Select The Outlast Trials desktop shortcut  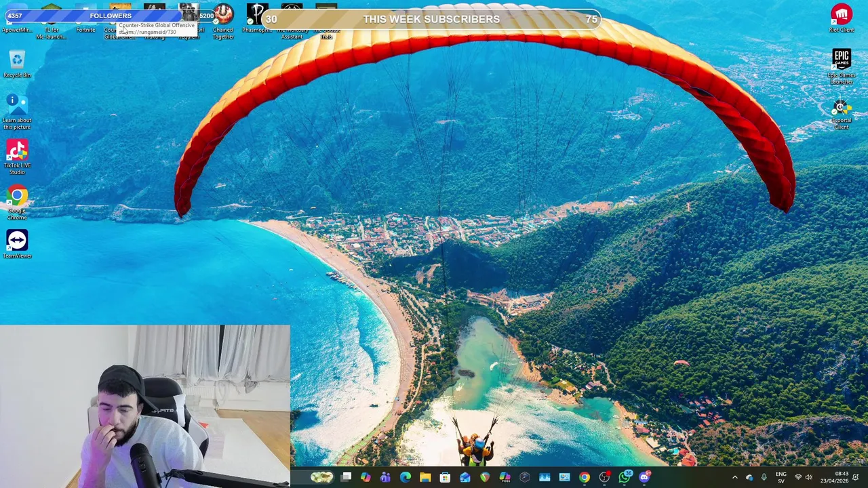click(x=326, y=21)
